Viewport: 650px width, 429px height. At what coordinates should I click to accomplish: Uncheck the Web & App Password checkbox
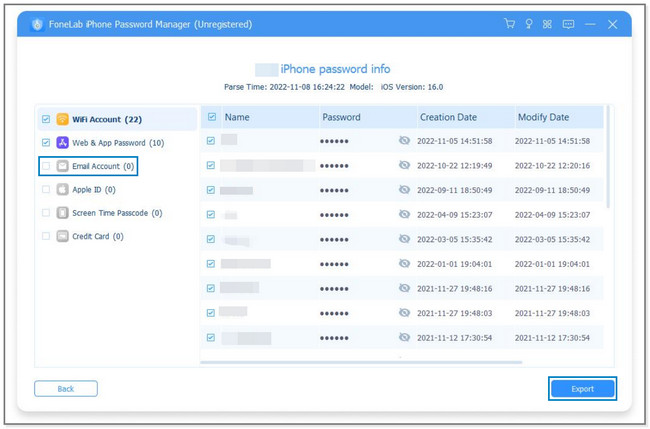46,143
